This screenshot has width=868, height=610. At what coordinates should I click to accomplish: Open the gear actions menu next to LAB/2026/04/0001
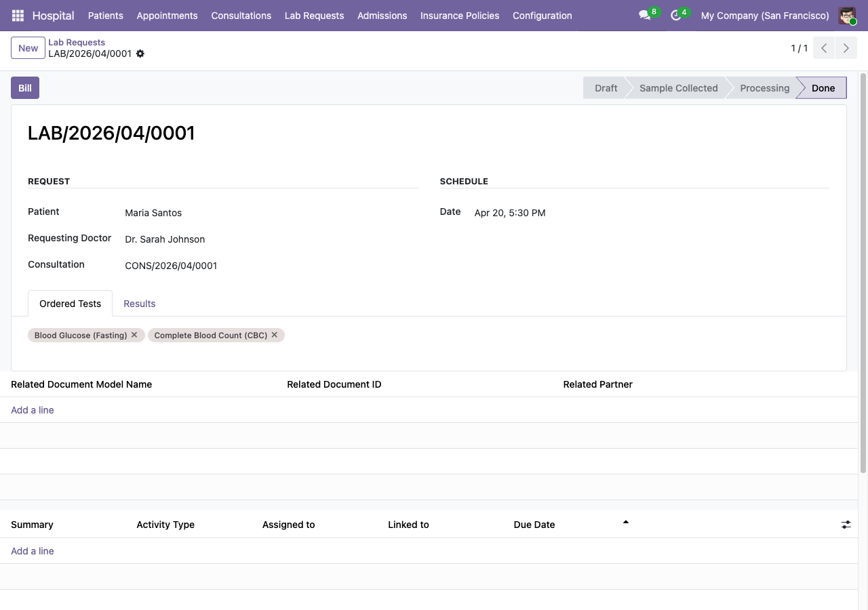[140, 54]
